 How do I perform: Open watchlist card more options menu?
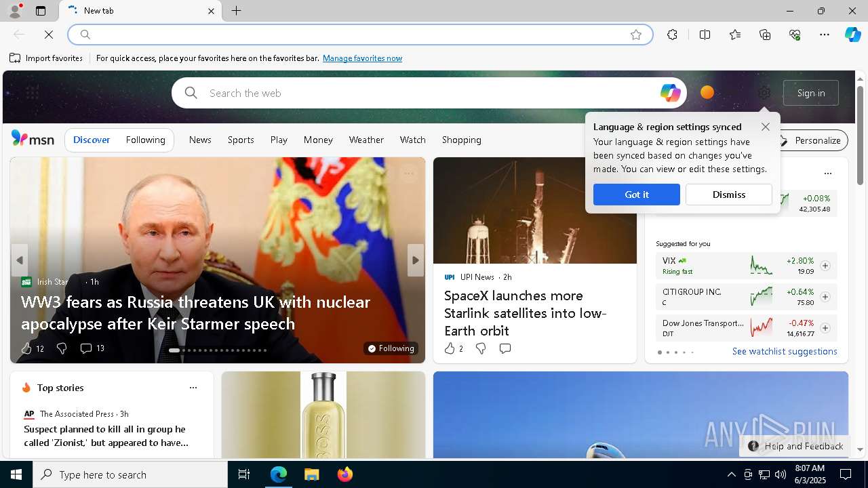(827, 174)
